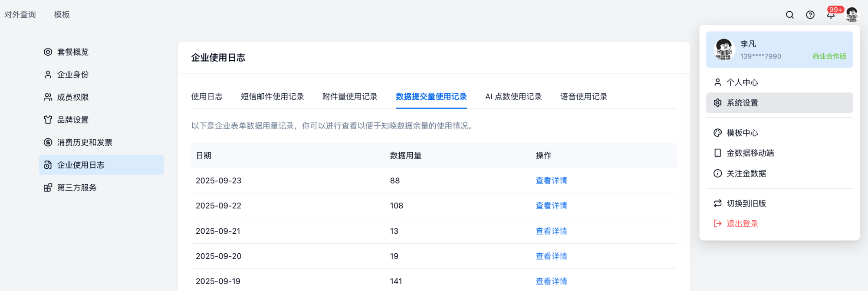
Task: Click the 模板中心 palette icon
Action: [717, 133]
